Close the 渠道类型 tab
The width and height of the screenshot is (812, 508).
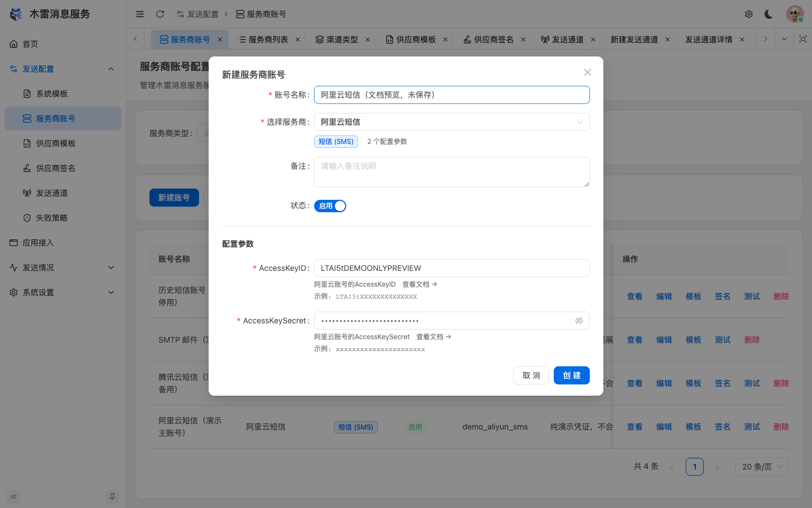[368, 40]
